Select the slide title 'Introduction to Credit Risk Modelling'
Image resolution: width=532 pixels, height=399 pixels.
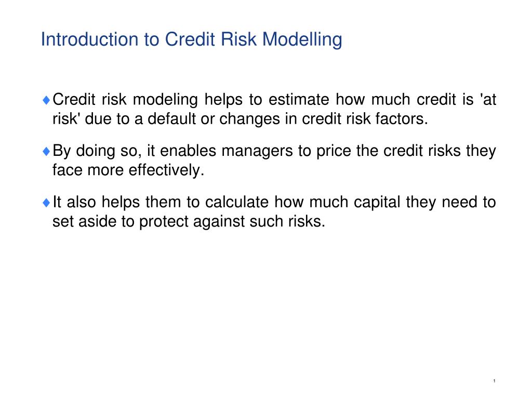(191, 39)
